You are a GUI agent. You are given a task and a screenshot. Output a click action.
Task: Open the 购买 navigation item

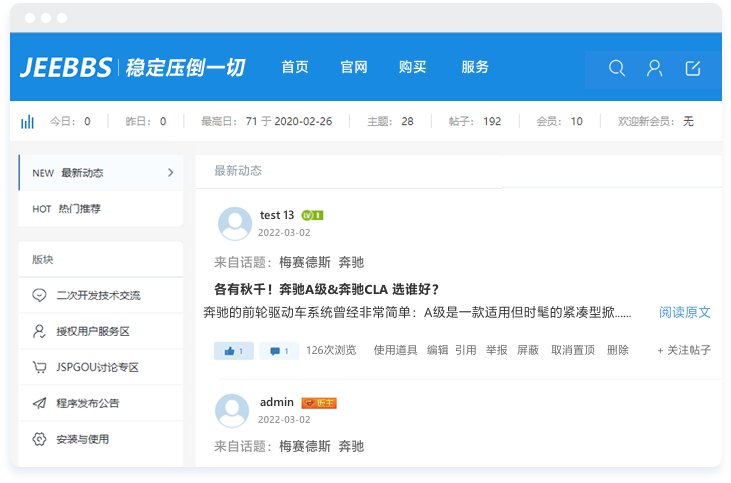pos(412,67)
